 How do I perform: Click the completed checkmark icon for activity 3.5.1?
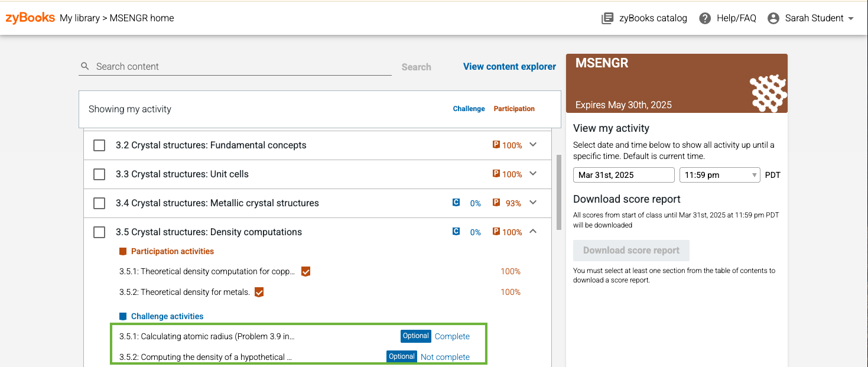tap(305, 272)
